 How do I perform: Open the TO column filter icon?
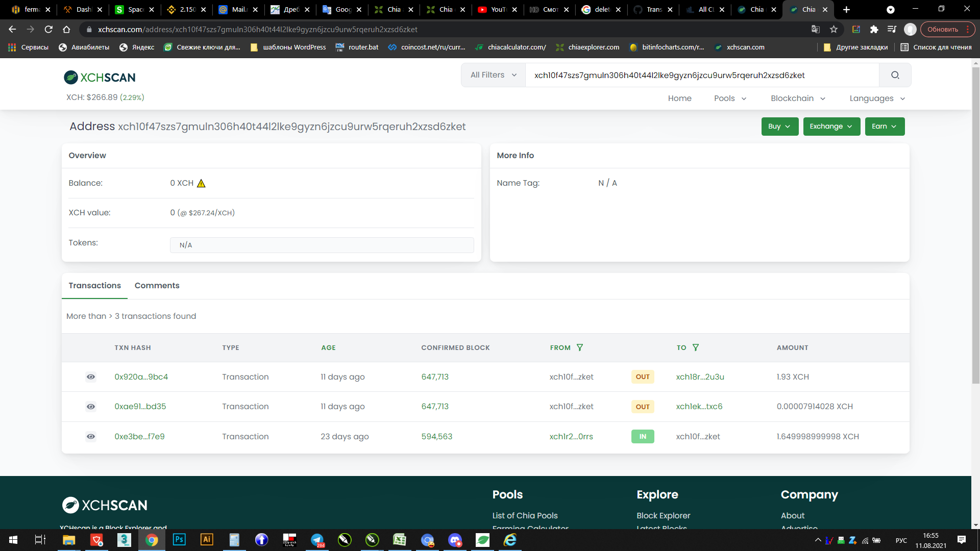click(696, 347)
